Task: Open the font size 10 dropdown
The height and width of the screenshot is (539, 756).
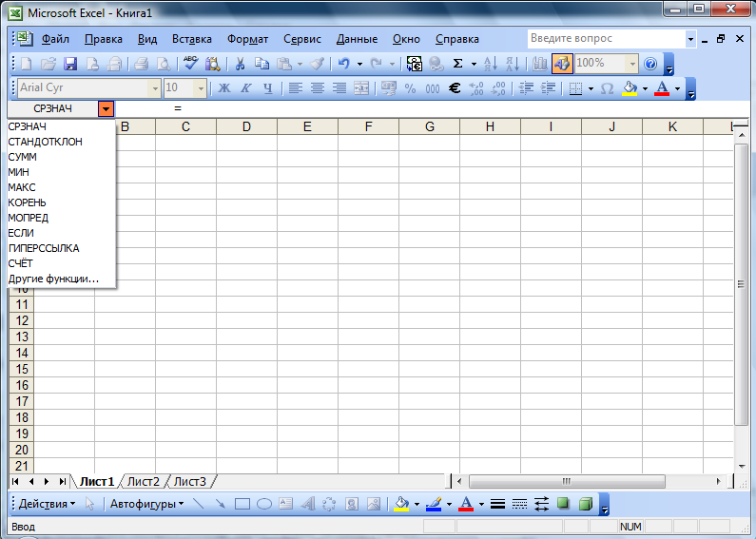Action: 201,88
